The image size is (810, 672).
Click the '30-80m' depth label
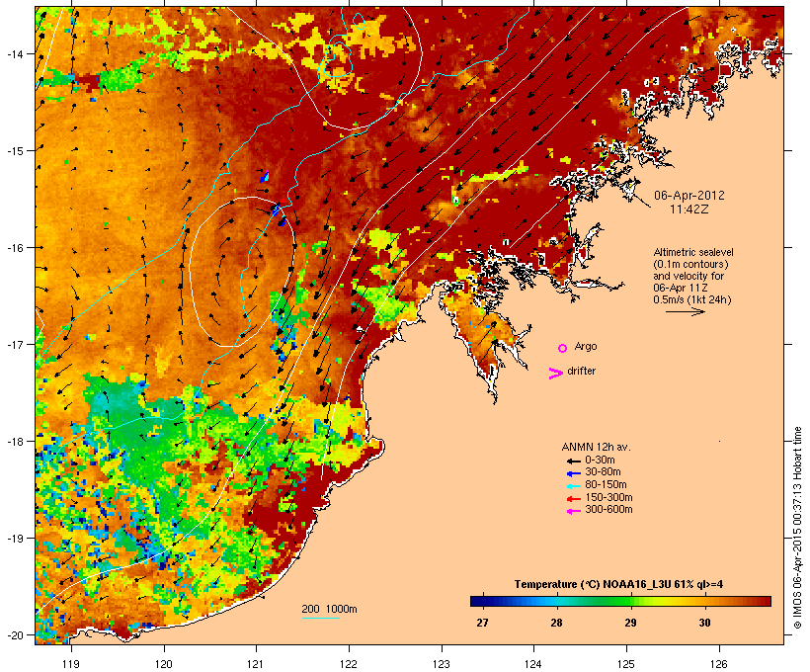pos(603,472)
